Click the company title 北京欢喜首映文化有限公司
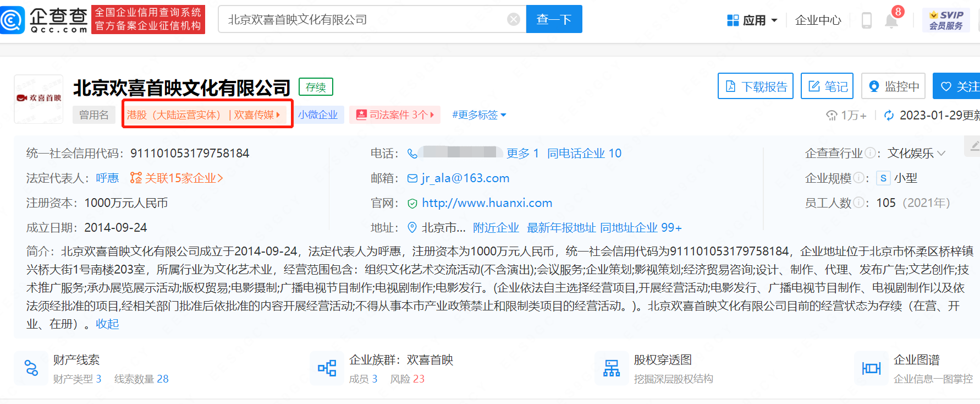The width and height of the screenshot is (980, 404). pyautogui.click(x=182, y=88)
